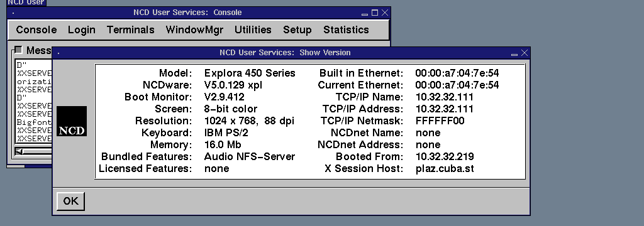The width and height of the screenshot is (644, 226).
Task: Click the messages horizontal scrollbar left arrow
Action: click(19, 151)
